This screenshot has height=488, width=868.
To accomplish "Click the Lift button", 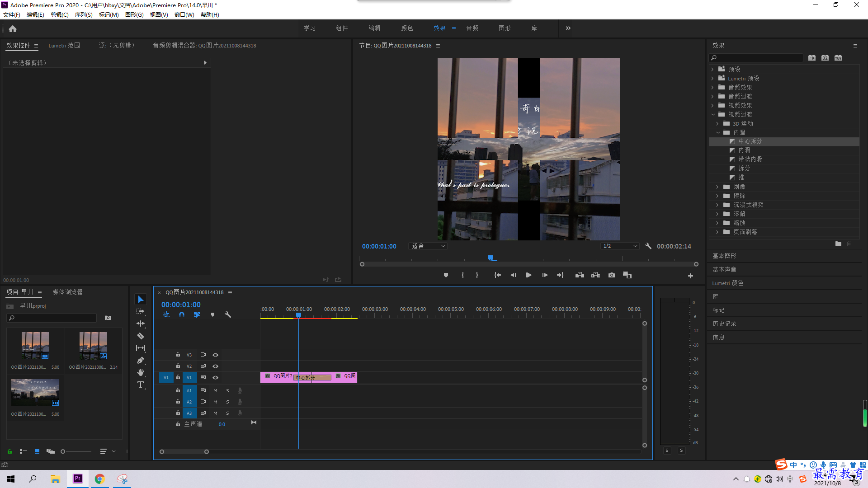I will coord(580,275).
